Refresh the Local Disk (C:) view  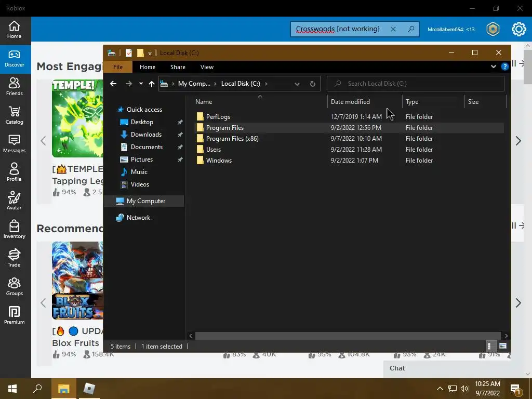pos(312,84)
